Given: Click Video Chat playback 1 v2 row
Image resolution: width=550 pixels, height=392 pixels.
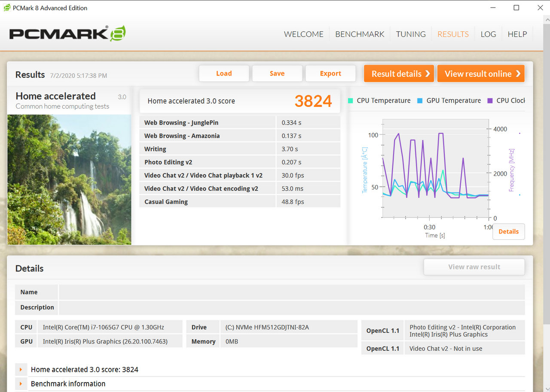Looking at the screenshot, I should pos(240,175).
